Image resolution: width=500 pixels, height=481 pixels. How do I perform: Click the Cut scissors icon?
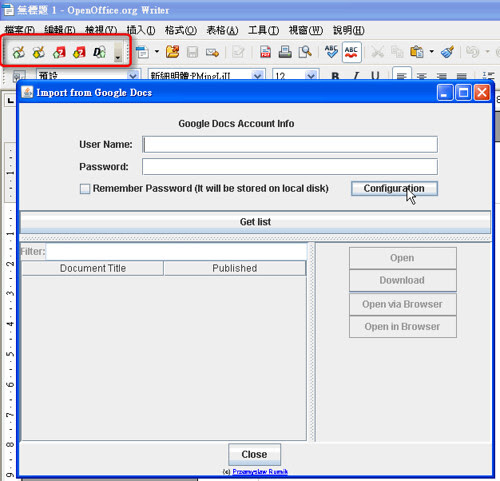(x=377, y=52)
